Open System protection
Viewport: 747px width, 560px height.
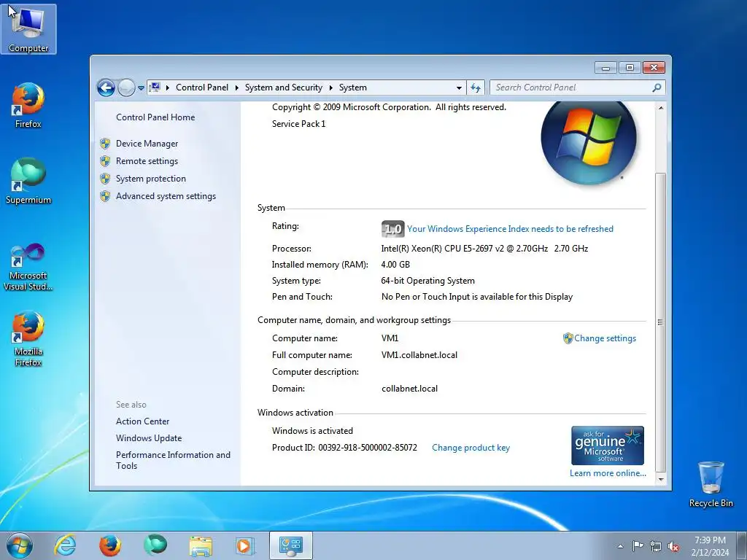pyautogui.click(x=151, y=179)
